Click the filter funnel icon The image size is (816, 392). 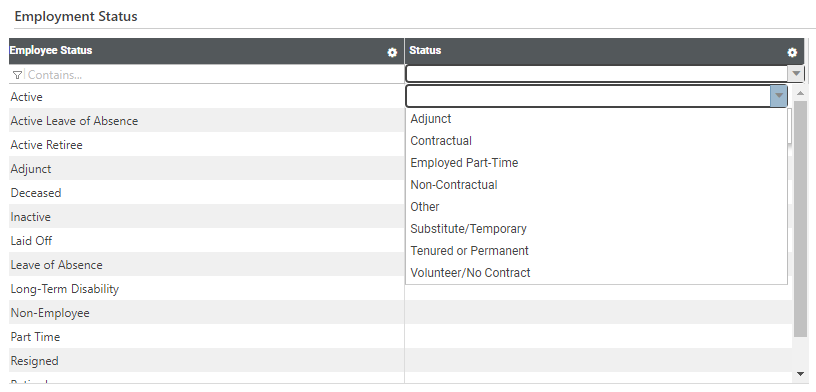click(x=17, y=75)
